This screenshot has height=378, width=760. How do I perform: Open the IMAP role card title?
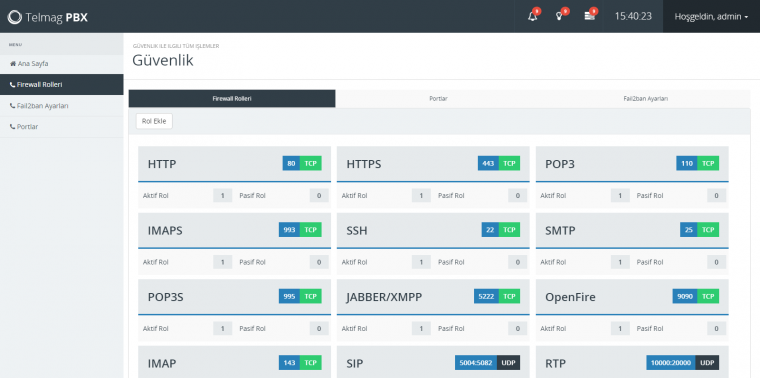[162, 363]
